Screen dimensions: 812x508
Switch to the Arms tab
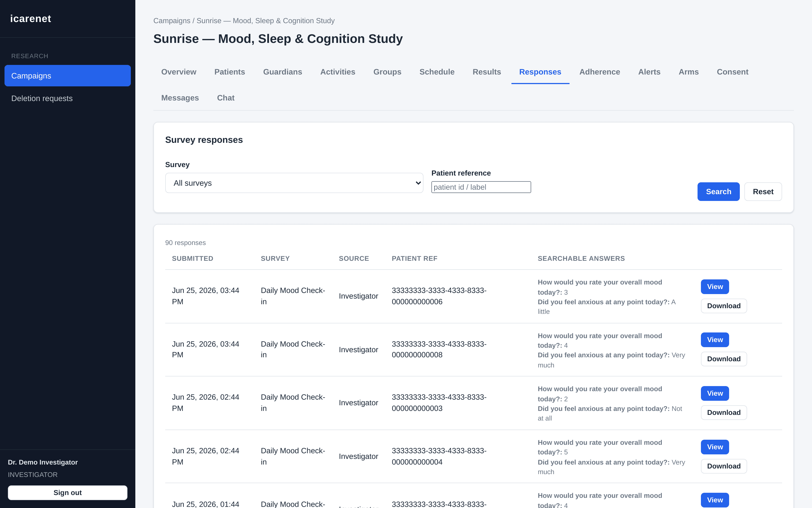click(689, 72)
